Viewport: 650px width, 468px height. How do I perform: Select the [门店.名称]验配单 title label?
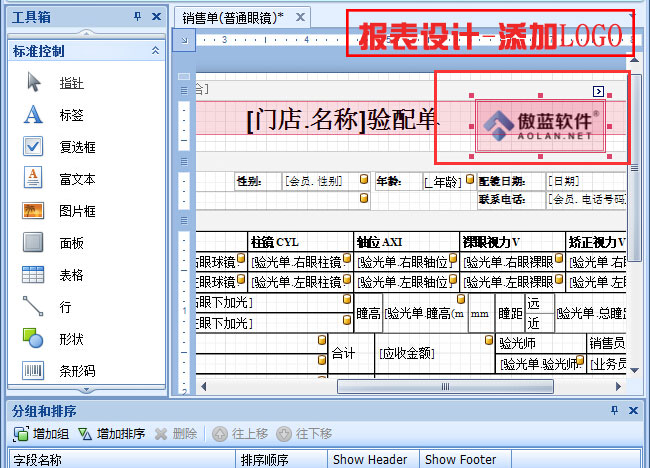(340, 120)
